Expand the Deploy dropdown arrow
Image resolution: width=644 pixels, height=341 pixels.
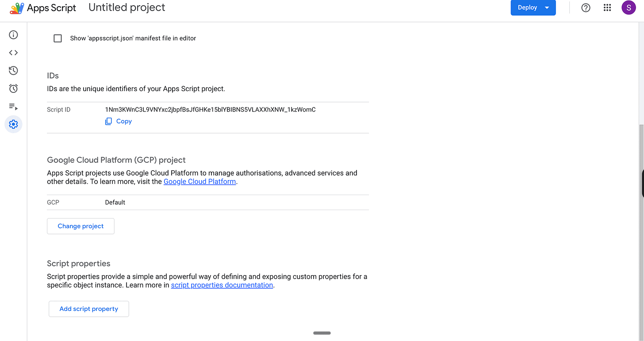coord(547,8)
